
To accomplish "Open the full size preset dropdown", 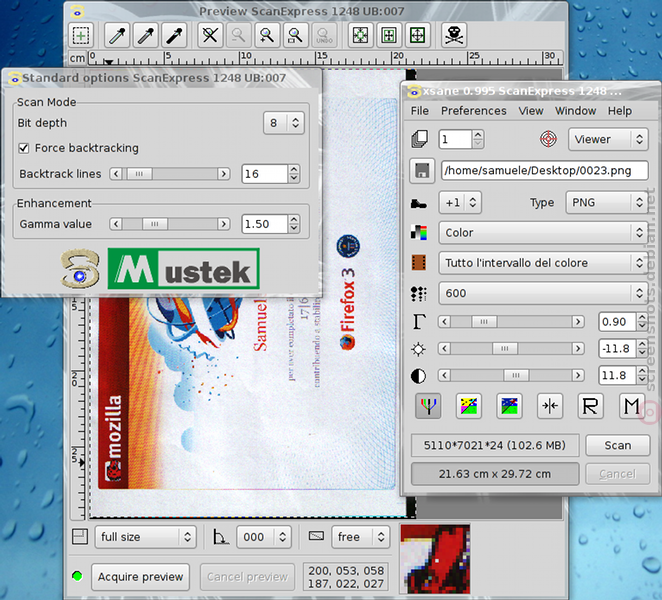I will [x=146, y=537].
